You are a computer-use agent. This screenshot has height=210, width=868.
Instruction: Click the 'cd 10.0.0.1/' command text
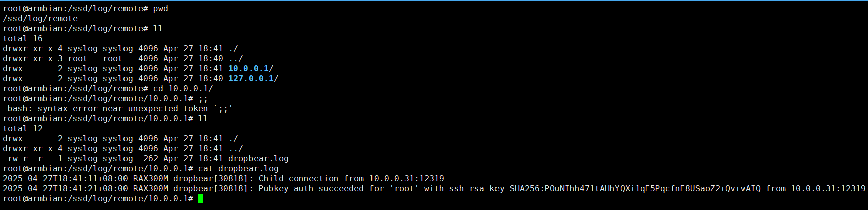[183, 89]
